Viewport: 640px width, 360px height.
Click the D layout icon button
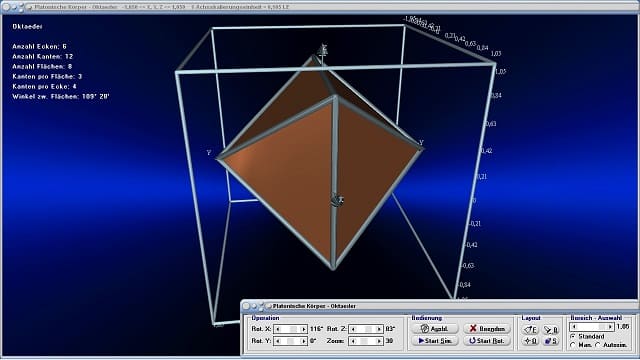[531, 341]
